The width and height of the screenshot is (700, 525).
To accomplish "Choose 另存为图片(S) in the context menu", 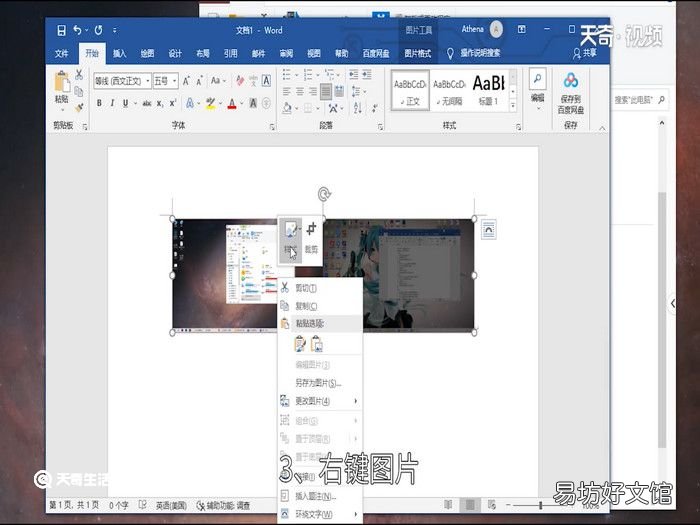I will 320,383.
